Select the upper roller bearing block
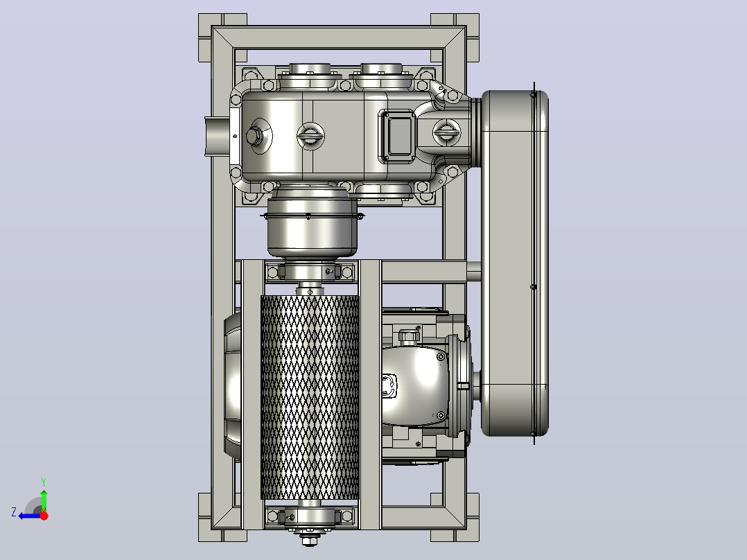 [310, 272]
